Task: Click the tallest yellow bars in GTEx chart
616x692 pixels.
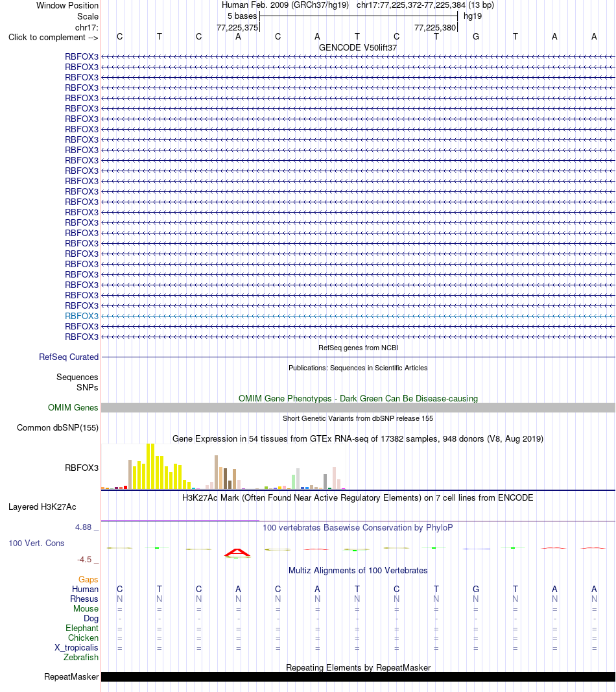Action: pos(150,466)
